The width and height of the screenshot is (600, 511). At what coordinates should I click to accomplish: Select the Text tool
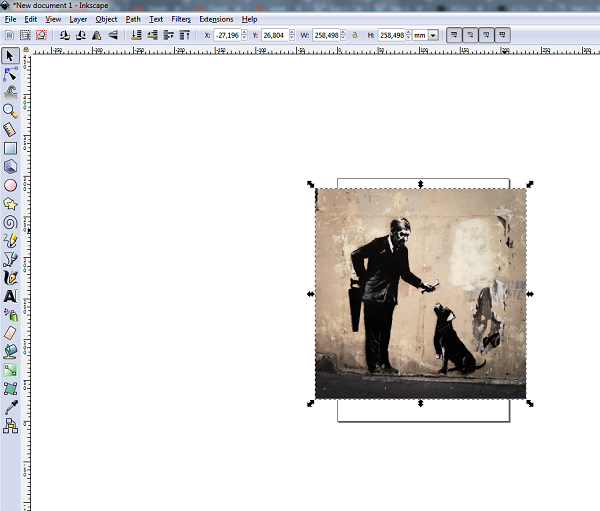(x=10, y=296)
